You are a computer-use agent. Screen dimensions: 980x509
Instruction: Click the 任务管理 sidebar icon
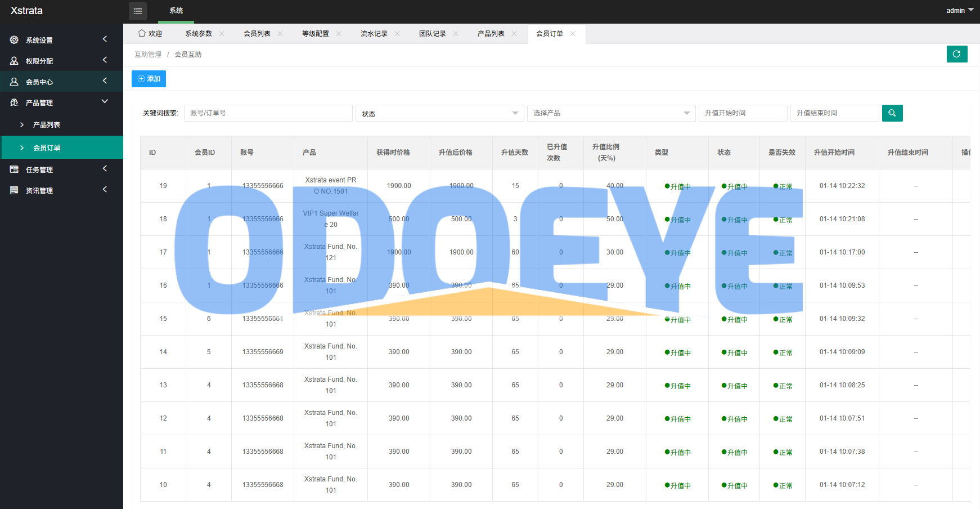(14, 169)
